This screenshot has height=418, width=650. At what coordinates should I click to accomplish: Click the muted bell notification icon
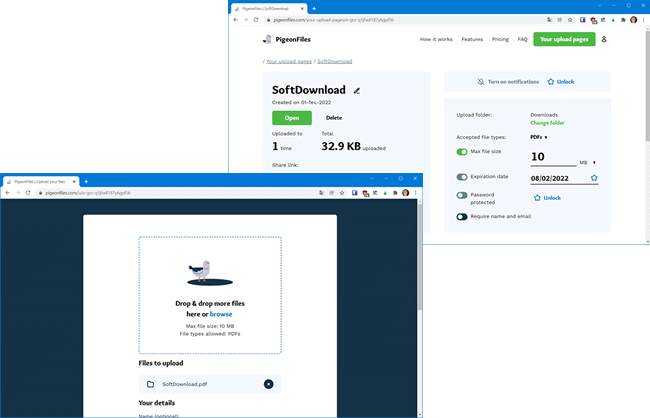[x=481, y=81]
